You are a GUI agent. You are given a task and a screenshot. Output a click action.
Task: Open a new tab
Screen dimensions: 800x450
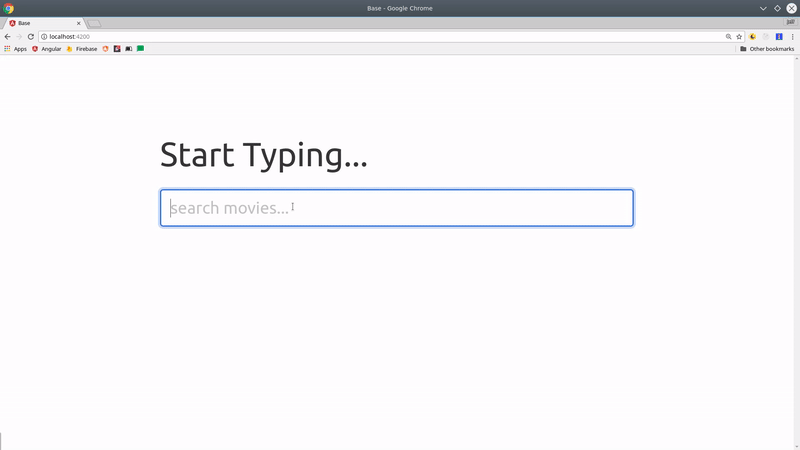93,22
